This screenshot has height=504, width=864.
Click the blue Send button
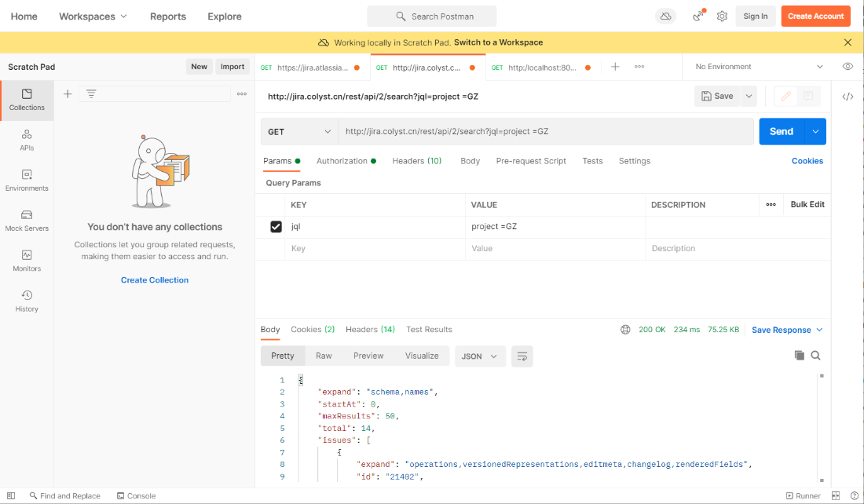(782, 132)
